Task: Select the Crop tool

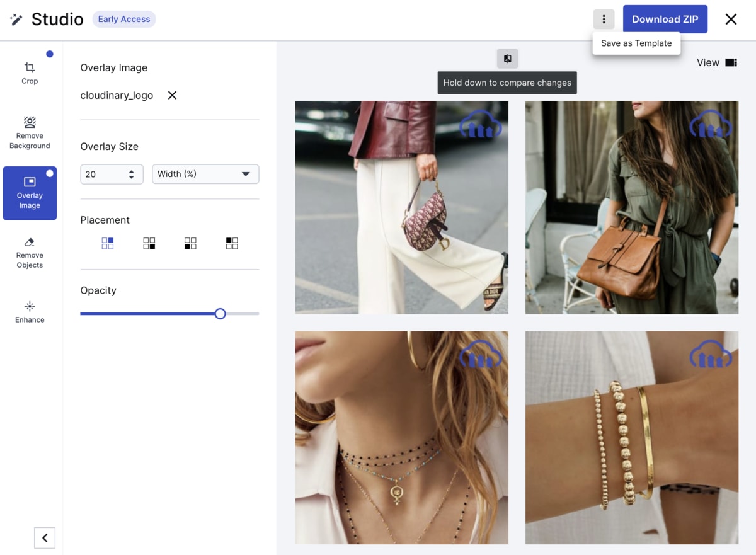Action: [30, 73]
